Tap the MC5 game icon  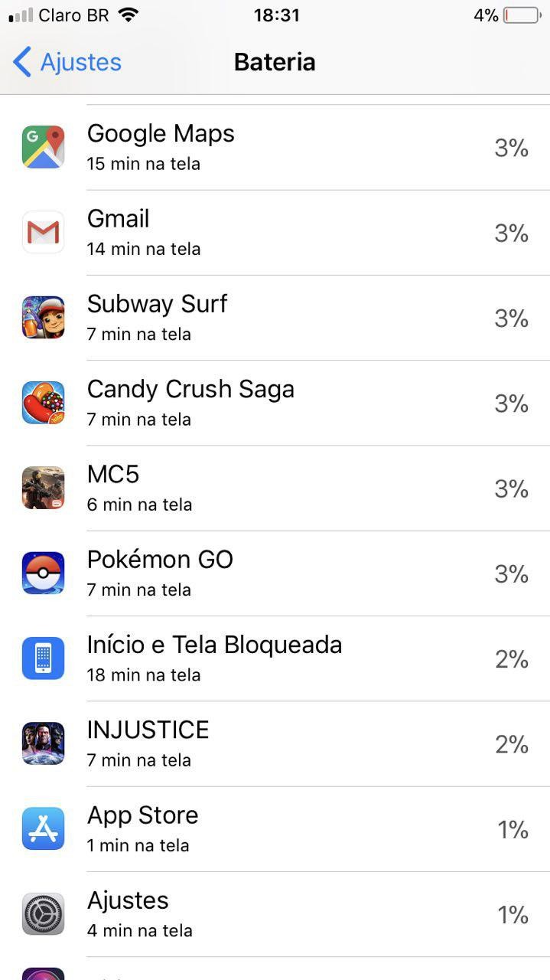coord(43,488)
